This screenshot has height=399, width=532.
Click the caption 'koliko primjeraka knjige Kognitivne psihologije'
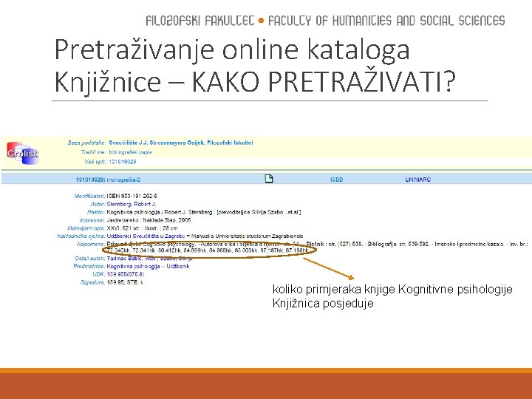[392, 290]
